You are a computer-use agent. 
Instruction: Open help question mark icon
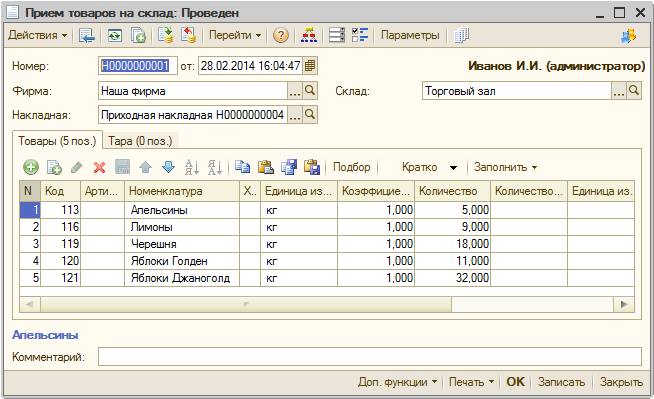tap(281, 35)
